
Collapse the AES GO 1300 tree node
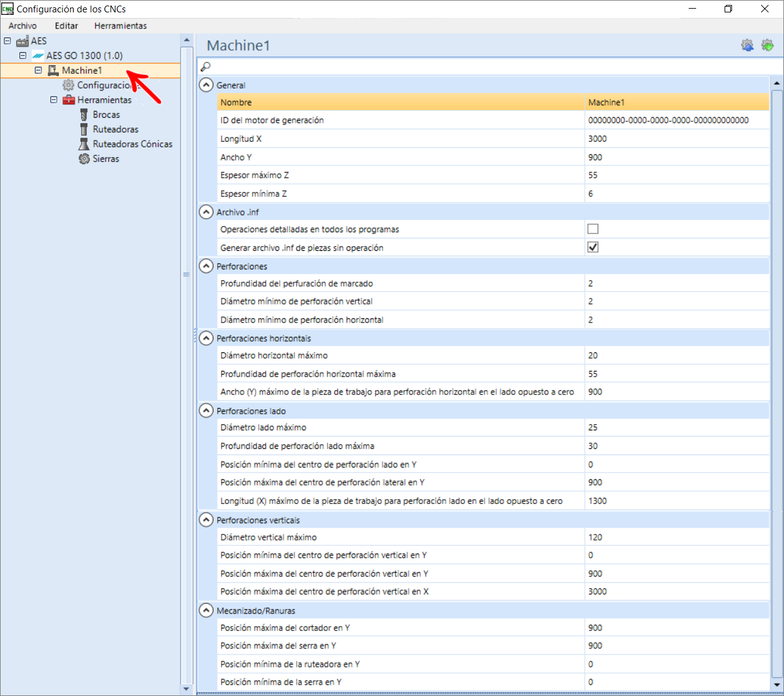[23, 56]
